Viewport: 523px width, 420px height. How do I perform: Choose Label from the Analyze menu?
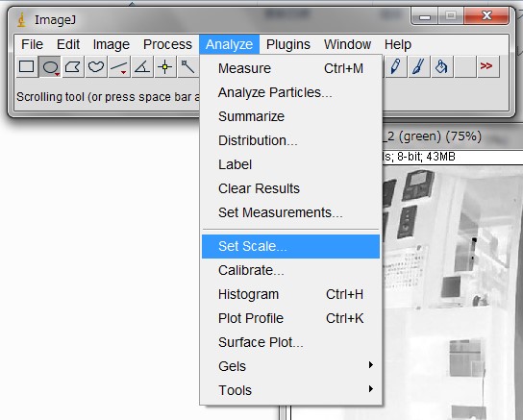coord(291,164)
